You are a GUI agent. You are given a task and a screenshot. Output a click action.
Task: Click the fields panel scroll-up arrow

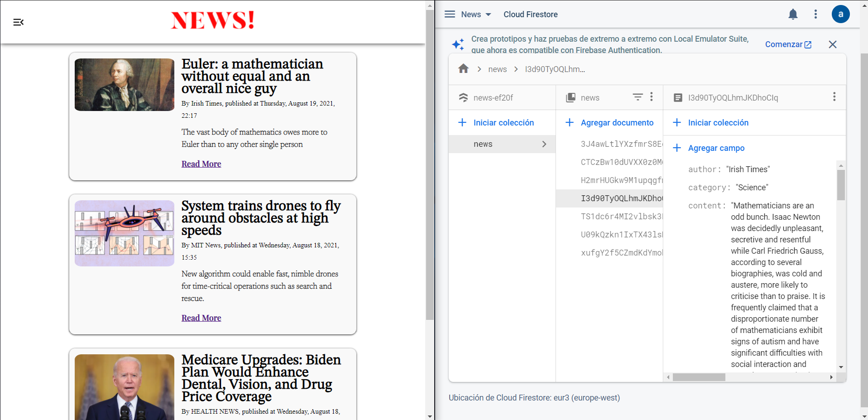tap(841, 165)
